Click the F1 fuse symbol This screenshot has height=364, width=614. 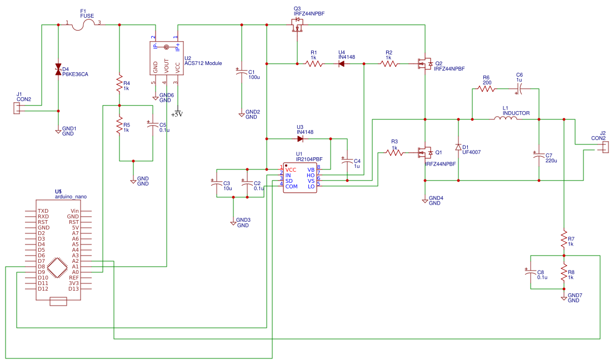pyautogui.click(x=83, y=25)
